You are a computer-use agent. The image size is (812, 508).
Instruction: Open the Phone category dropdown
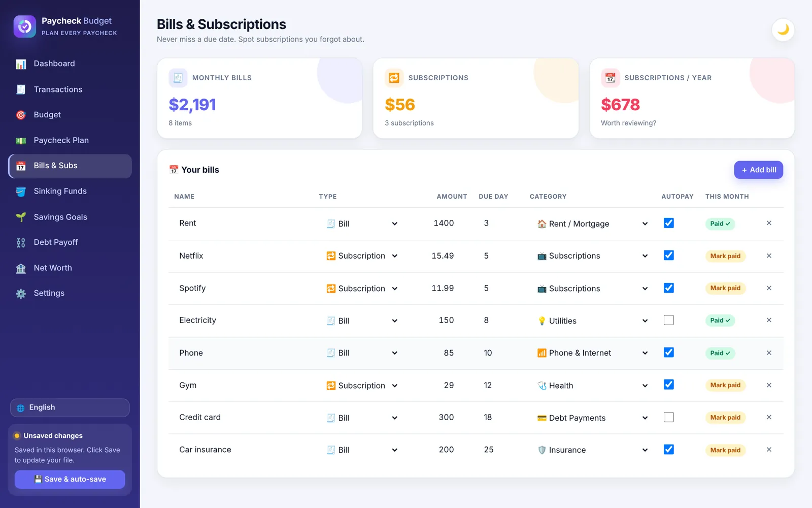point(593,353)
